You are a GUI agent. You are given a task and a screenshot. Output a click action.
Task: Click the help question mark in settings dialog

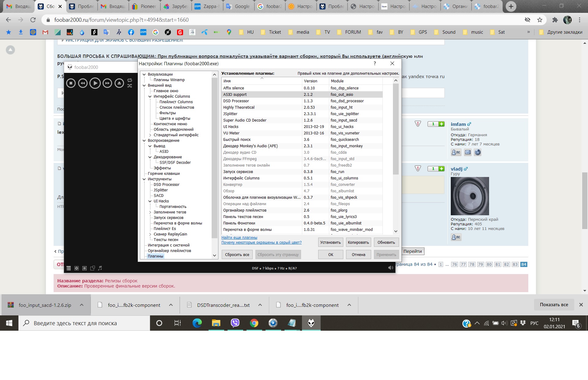coord(375,63)
